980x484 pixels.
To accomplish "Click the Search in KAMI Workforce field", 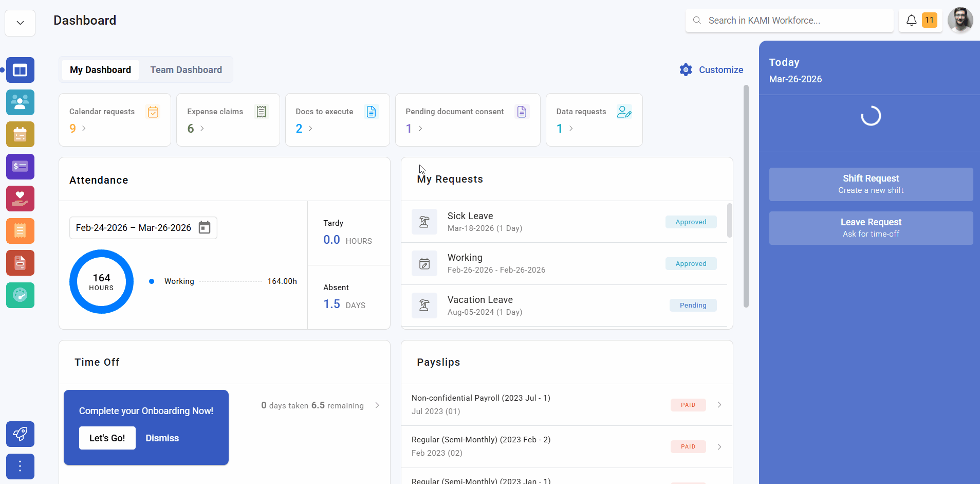I will (x=789, y=21).
